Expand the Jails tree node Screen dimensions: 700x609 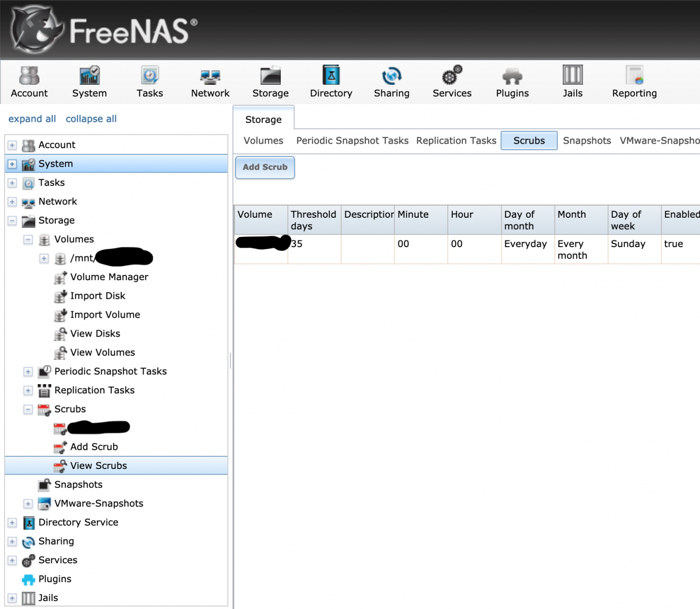(12, 598)
